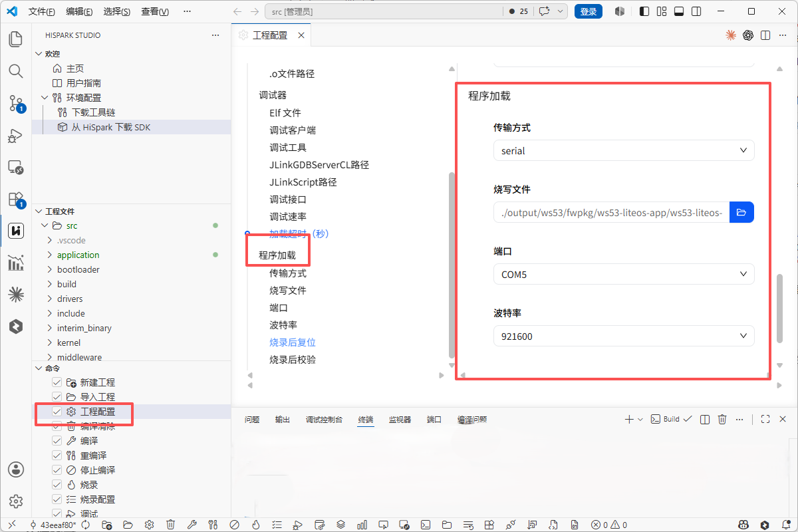Collapse the 命令 section
The height and width of the screenshot is (532, 798).
point(38,368)
